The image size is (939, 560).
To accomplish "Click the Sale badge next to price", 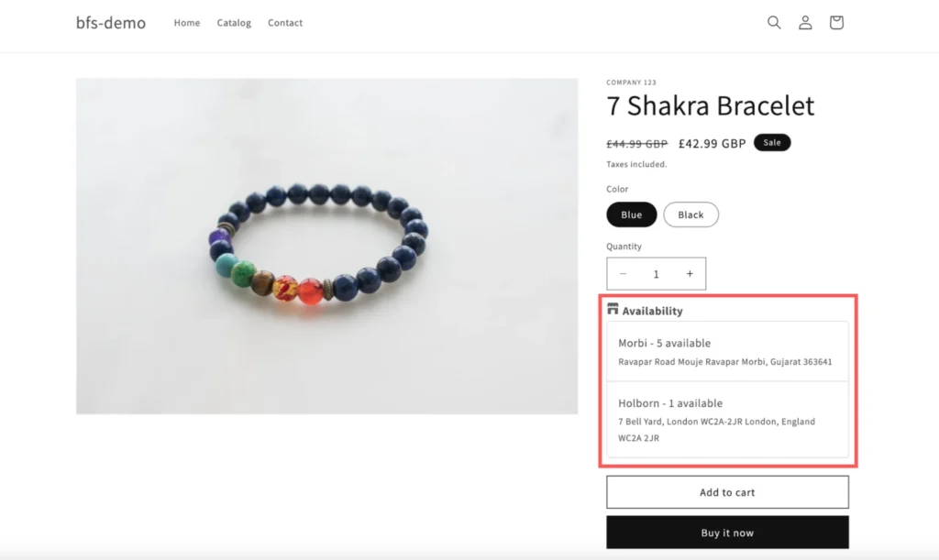I will [772, 143].
